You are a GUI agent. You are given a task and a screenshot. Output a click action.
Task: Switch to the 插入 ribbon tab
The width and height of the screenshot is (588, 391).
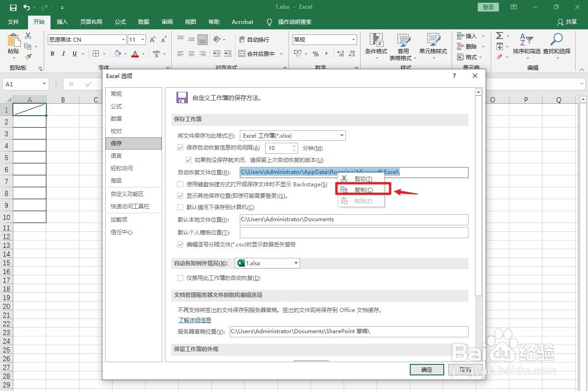pyautogui.click(x=62, y=22)
